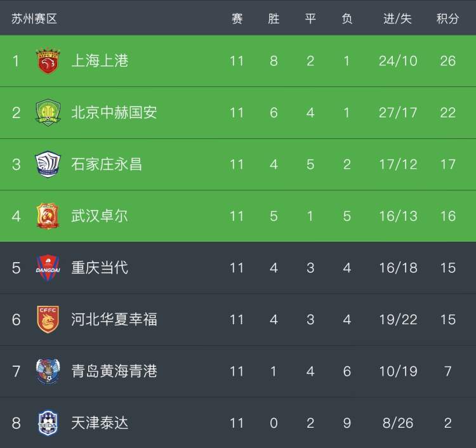
Task: Click the 进/失 column header
Action: [x=398, y=18]
